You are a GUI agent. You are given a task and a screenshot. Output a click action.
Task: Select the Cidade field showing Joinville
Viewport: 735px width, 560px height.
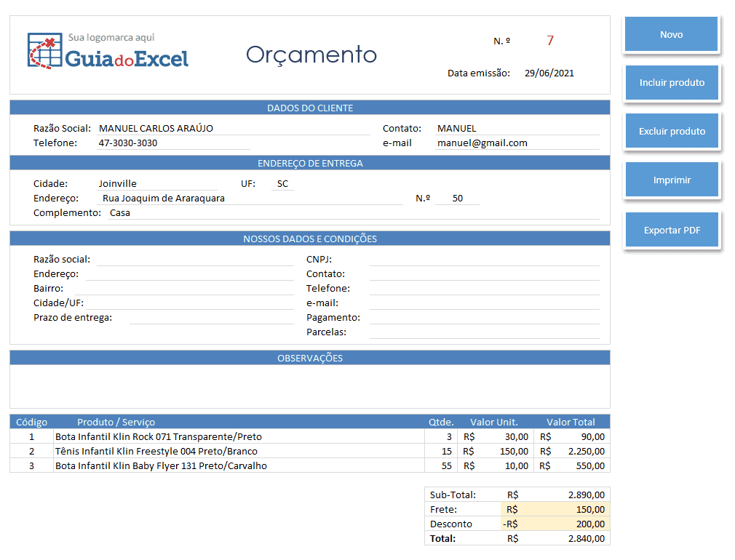pyautogui.click(x=157, y=184)
